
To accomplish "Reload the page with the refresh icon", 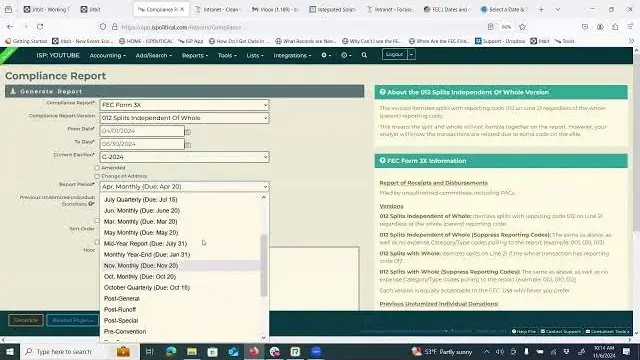I will coord(40,27).
